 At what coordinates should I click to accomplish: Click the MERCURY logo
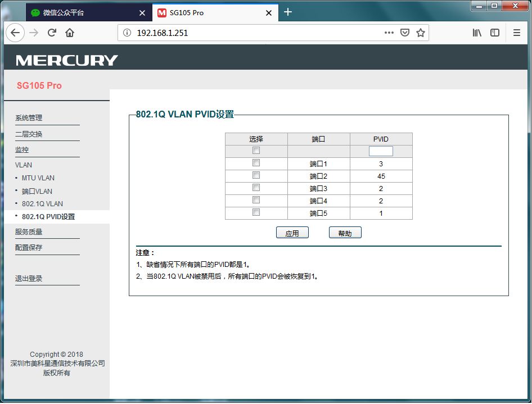tap(66, 60)
